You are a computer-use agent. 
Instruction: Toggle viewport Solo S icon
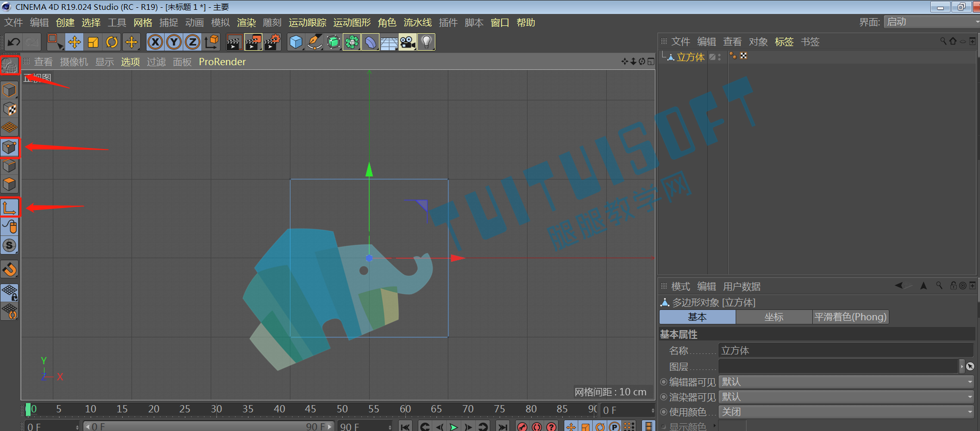pyautogui.click(x=10, y=245)
